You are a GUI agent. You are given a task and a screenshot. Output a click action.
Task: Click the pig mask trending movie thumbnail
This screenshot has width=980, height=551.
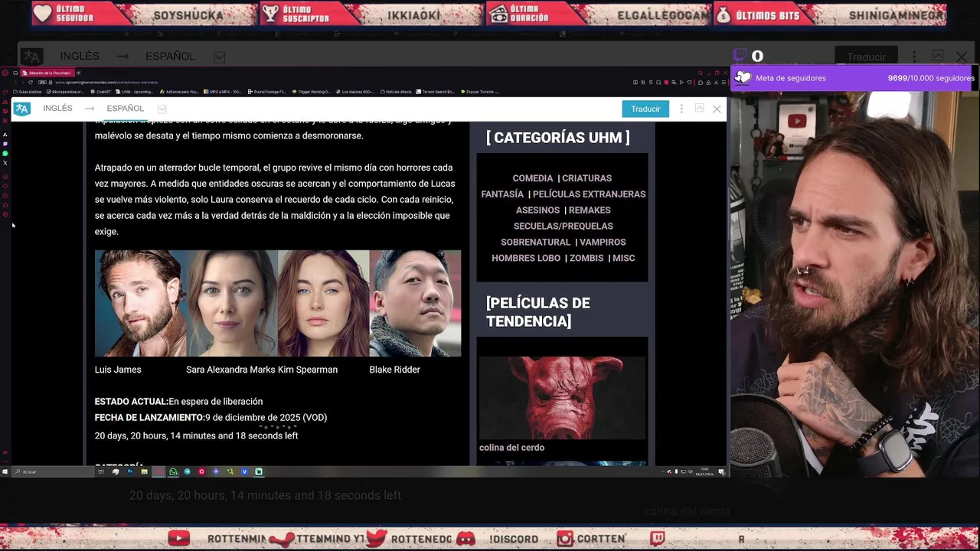[x=562, y=397]
